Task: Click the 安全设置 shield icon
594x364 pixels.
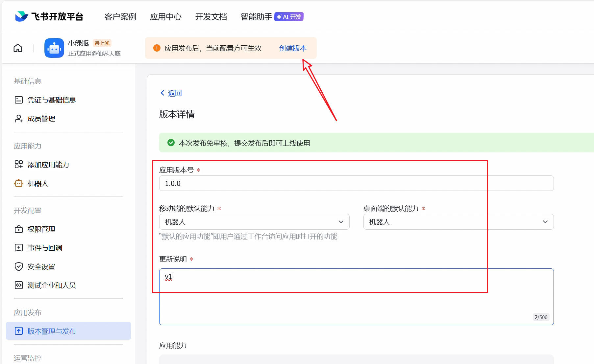Action: click(x=19, y=266)
